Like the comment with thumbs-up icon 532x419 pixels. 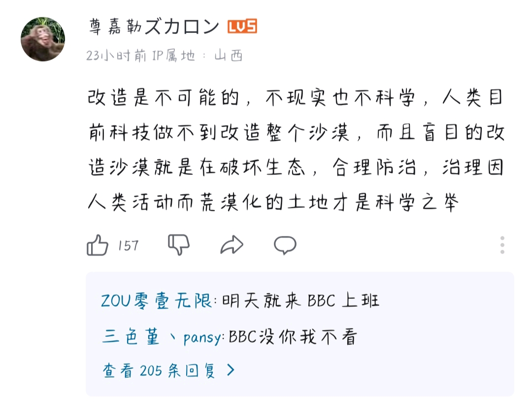pyautogui.click(x=98, y=245)
